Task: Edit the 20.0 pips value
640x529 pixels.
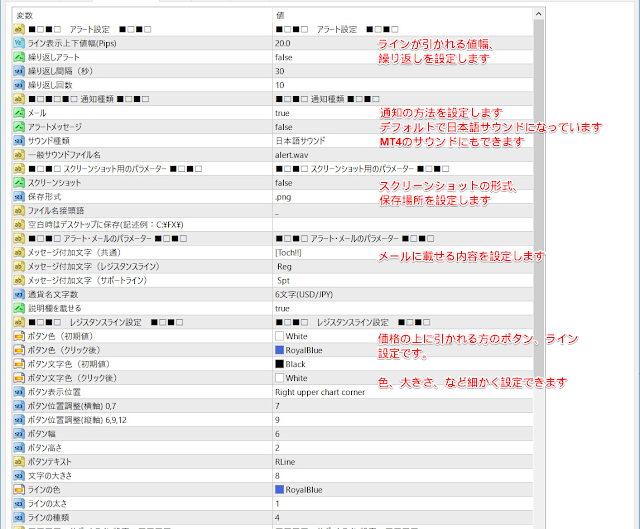Action: point(282,43)
